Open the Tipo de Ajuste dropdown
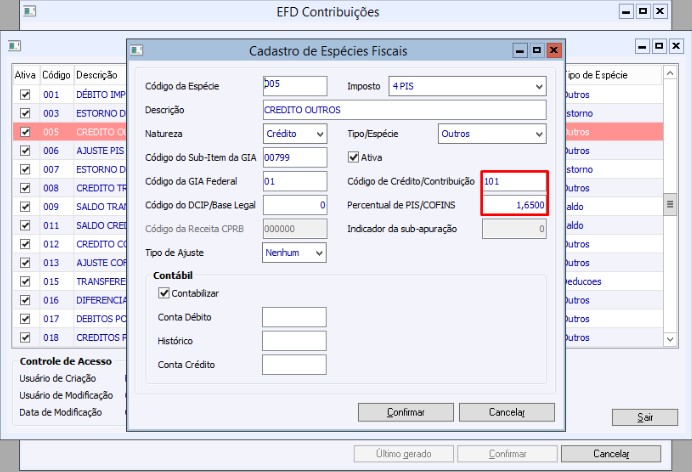This screenshot has height=472, width=692. (x=319, y=253)
